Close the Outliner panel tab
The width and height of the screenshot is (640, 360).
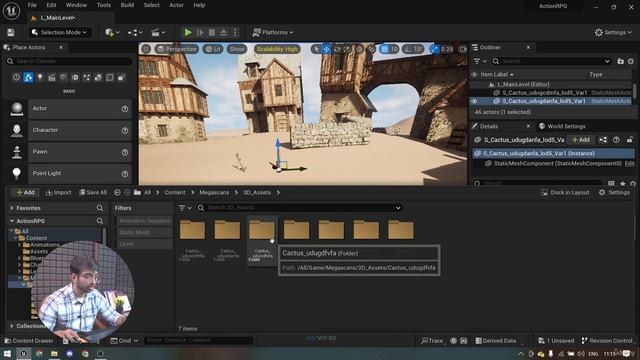(x=528, y=47)
